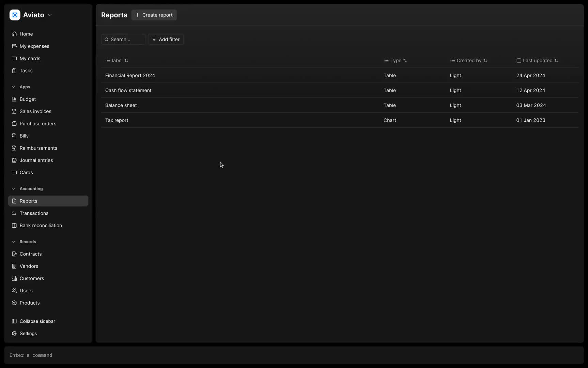588x368 pixels.
Task: Open the Balance sheet report
Action: 340,106
